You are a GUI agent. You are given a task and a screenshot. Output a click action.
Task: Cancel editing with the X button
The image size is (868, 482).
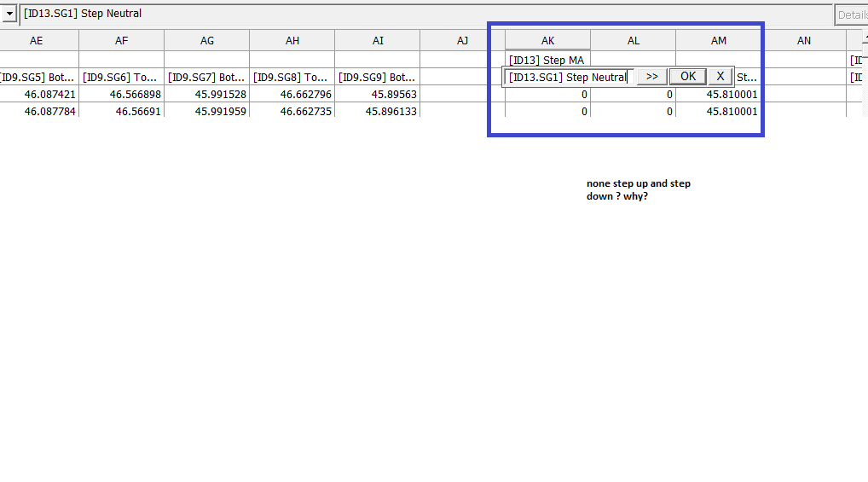coord(720,77)
